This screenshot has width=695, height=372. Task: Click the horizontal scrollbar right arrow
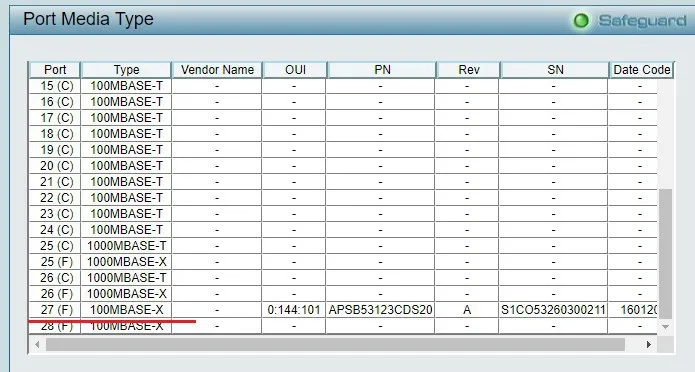click(x=649, y=344)
